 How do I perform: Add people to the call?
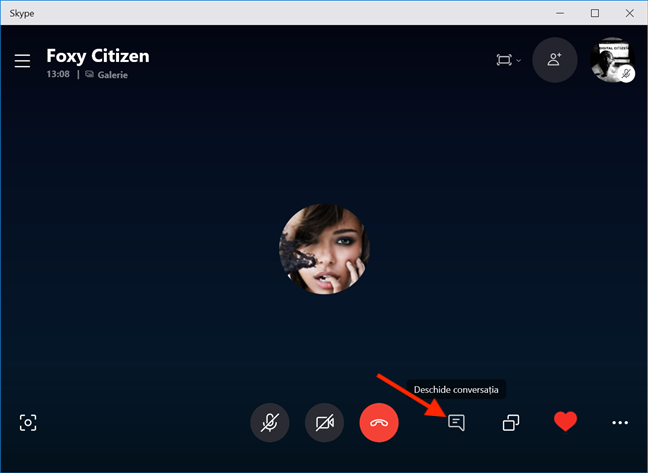tap(555, 60)
